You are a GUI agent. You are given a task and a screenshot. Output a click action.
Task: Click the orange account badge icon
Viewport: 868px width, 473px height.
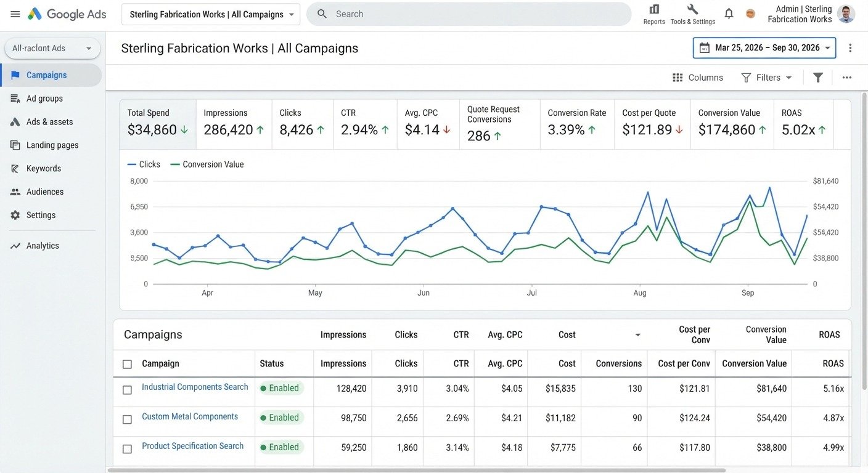point(750,14)
